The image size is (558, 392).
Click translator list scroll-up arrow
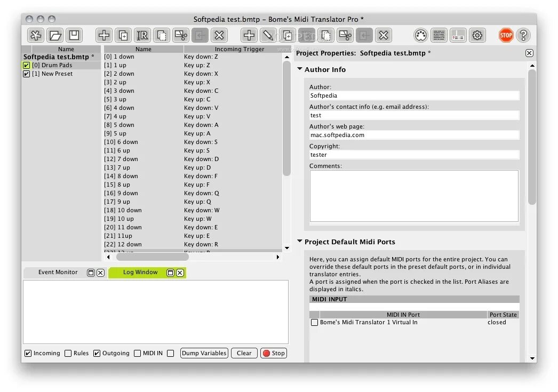point(287,57)
